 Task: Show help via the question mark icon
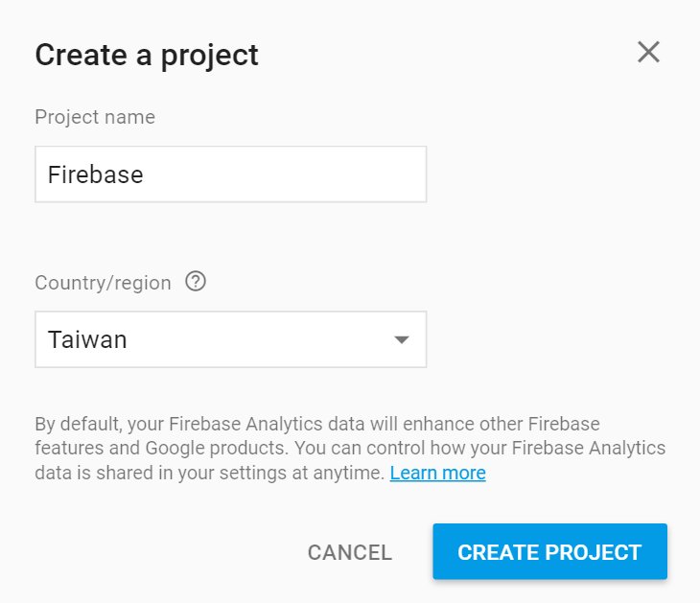click(x=196, y=282)
